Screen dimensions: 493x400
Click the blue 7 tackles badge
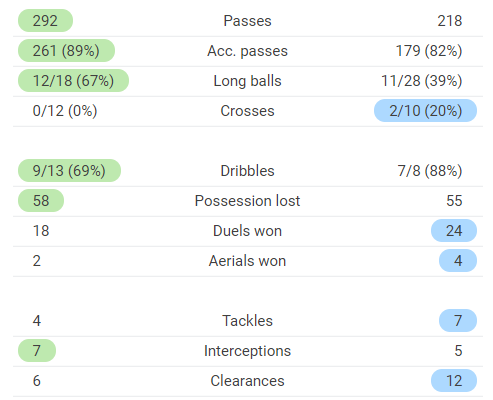(x=458, y=321)
